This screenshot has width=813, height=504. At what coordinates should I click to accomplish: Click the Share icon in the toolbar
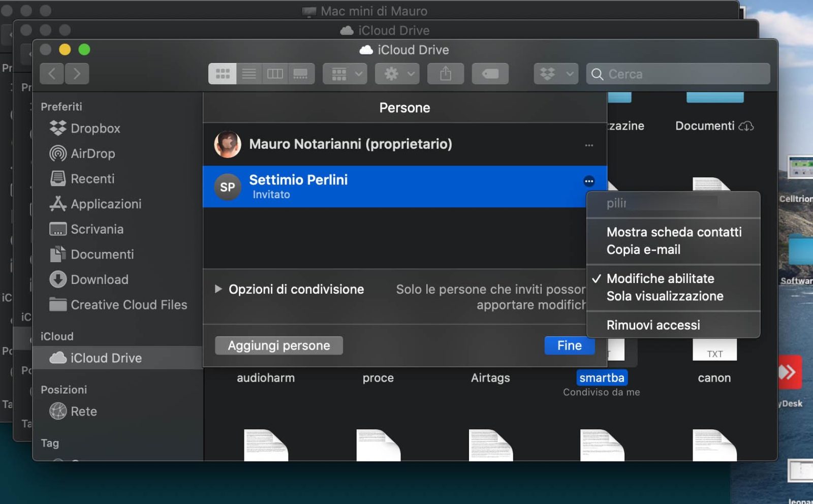pyautogui.click(x=446, y=73)
